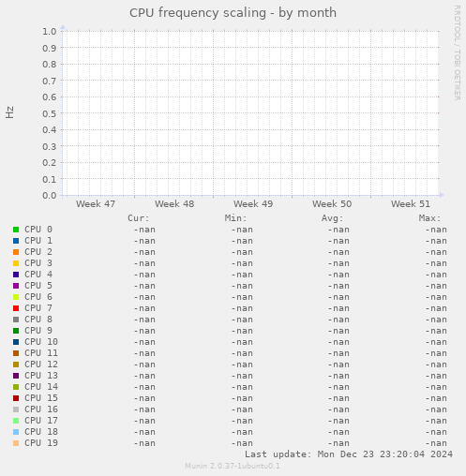Click the 'CPU 11' legend label
The image size is (466, 476).
point(41,353)
